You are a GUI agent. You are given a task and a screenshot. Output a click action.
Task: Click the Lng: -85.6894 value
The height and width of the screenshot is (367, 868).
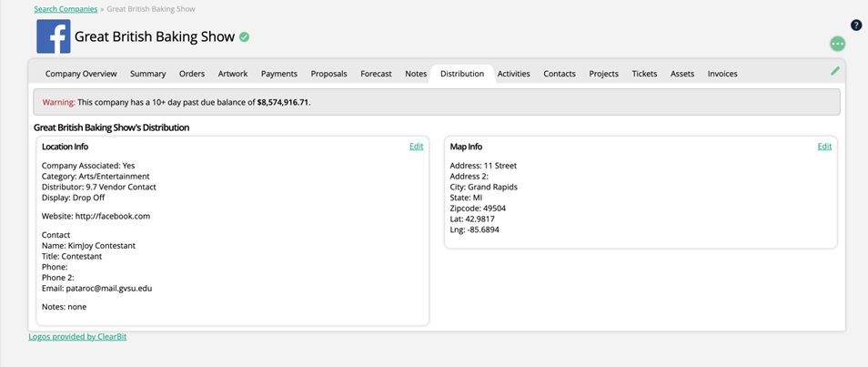(x=482, y=229)
